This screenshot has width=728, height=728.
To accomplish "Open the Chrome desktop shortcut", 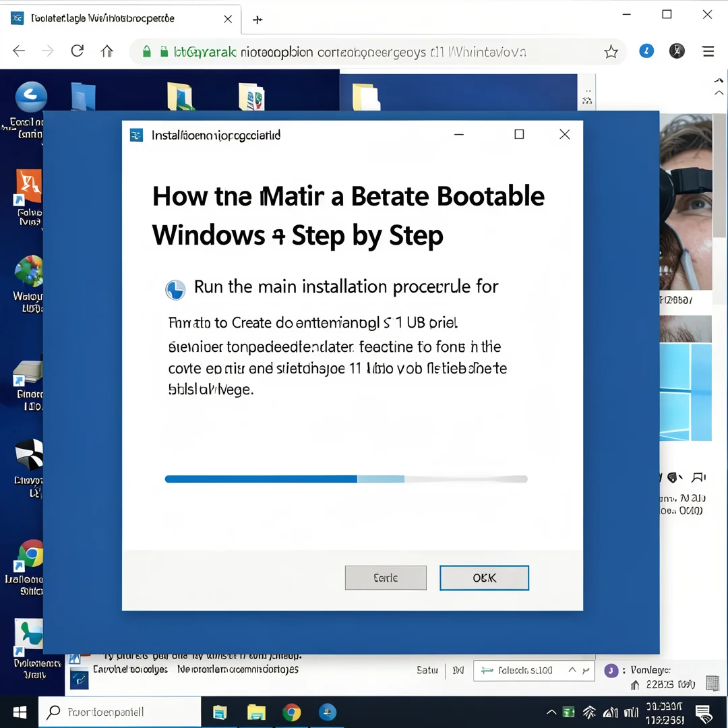I will pyautogui.click(x=30, y=554).
